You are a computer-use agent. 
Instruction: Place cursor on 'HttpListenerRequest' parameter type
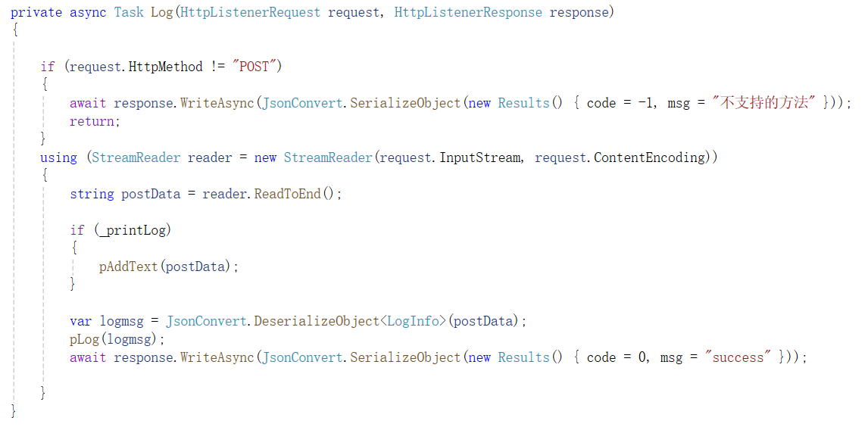pos(250,12)
